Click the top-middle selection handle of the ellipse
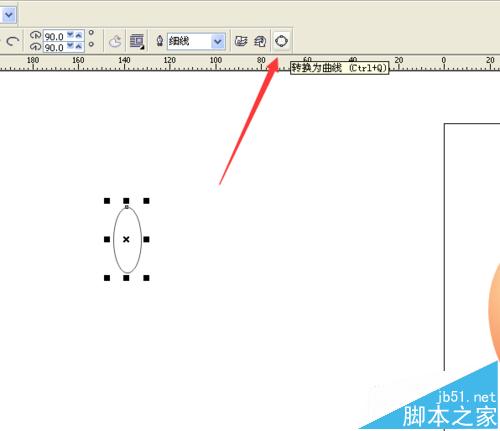The height and width of the screenshot is (431, 500). [126, 201]
